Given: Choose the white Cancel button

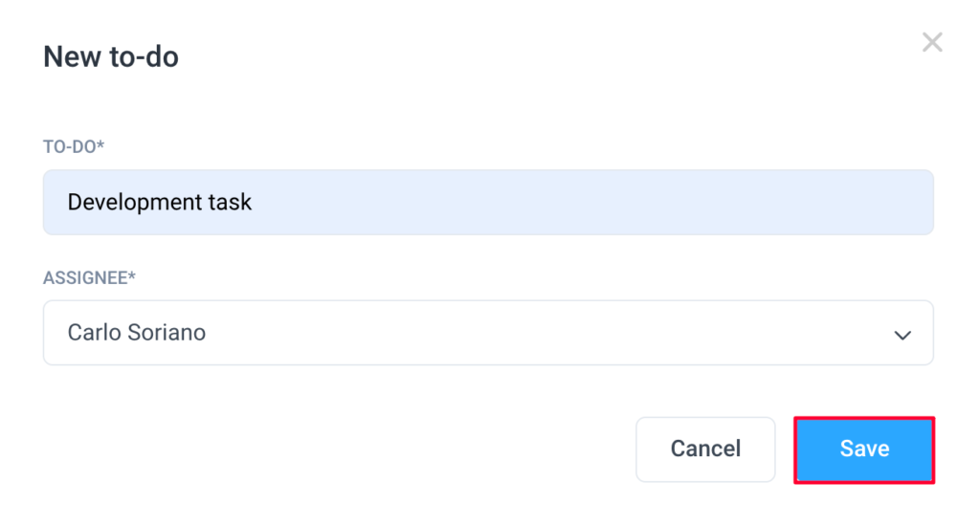Looking at the screenshot, I should (705, 449).
